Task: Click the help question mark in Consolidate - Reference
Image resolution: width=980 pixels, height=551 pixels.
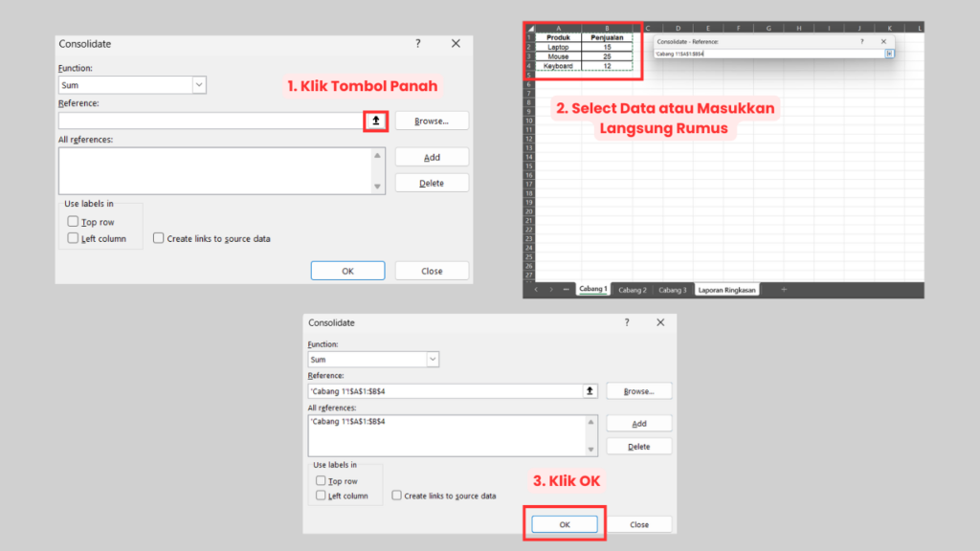Action: pyautogui.click(x=861, y=42)
